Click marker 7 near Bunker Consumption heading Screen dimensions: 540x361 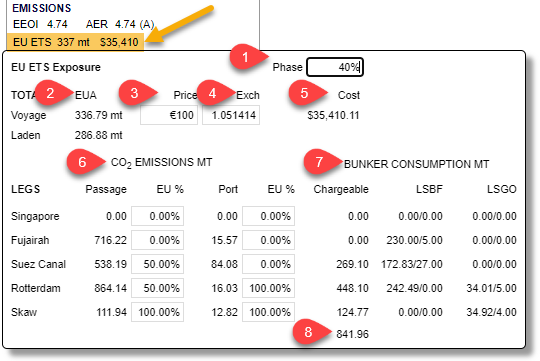(x=319, y=162)
